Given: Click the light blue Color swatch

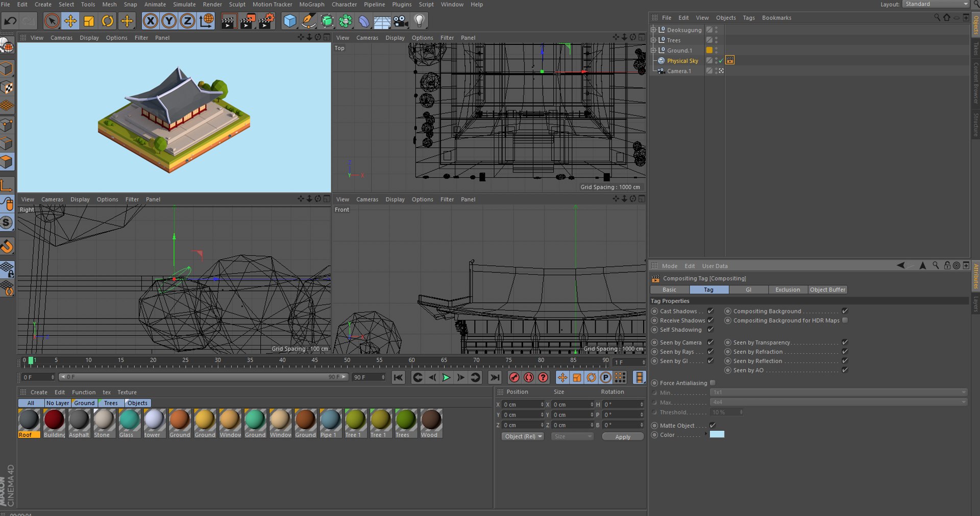Looking at the screenshot, I should pyautogui.click(x=717, y=434).
